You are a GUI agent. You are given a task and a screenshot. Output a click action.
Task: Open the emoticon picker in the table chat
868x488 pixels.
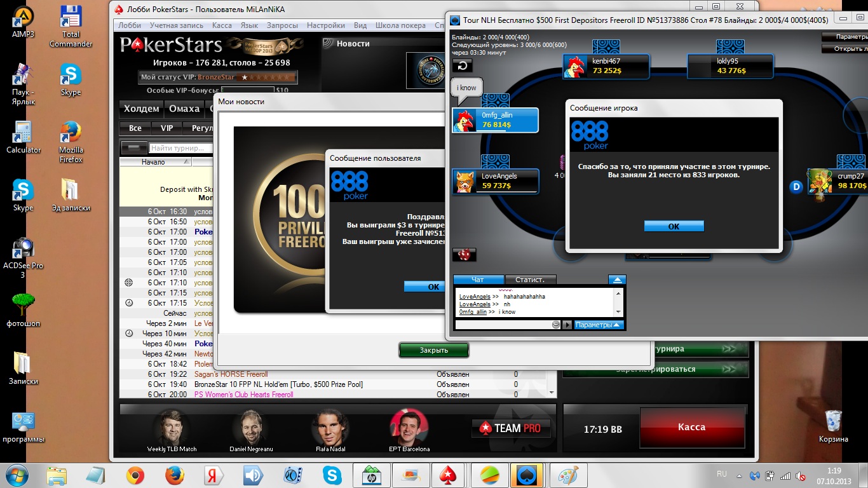[556, 325]
